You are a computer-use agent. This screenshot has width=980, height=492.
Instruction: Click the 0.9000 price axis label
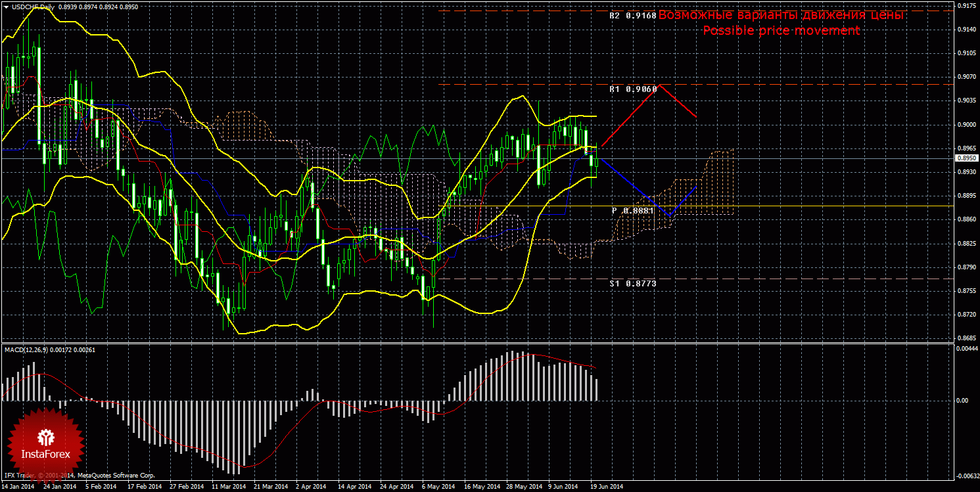click(966, 124)
